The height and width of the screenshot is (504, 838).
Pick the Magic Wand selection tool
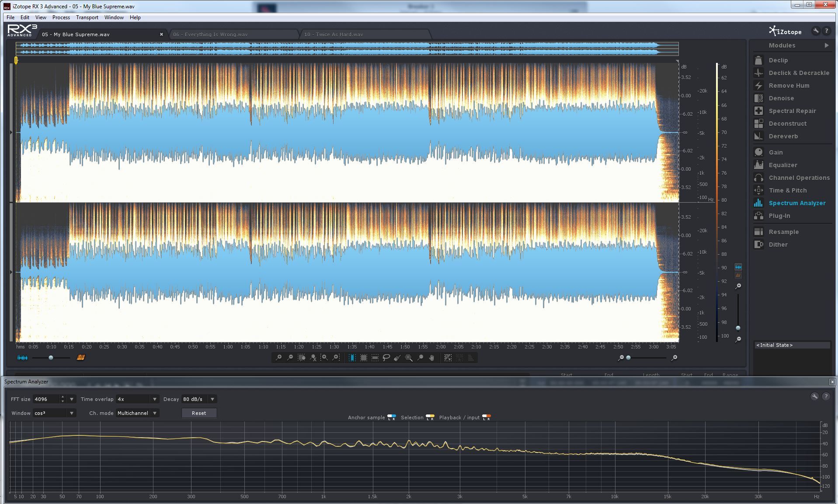pos(409,358)
